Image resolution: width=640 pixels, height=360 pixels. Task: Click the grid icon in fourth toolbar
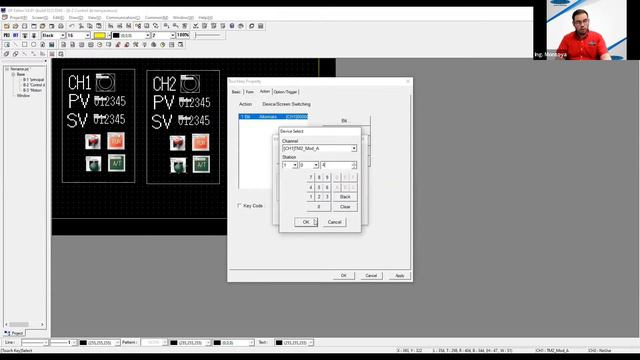(x=52, y=53)
